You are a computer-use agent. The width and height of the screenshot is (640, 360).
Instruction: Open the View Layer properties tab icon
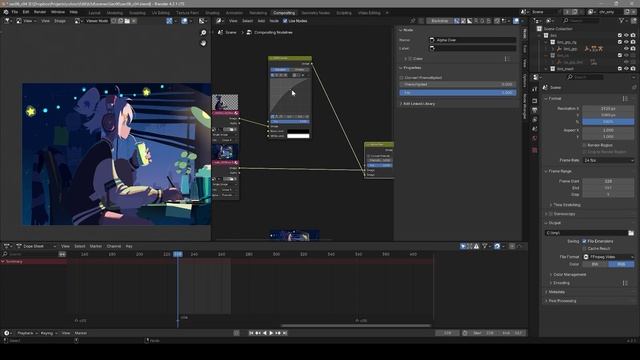tap(535, 120)
